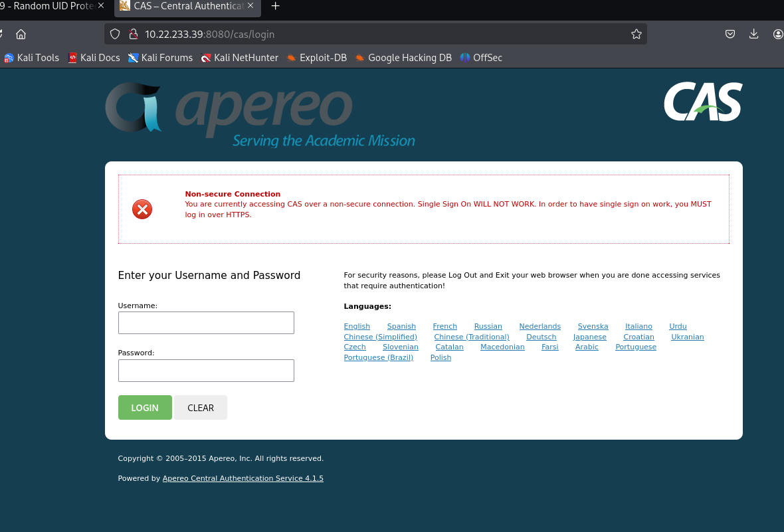Switch language to Croatian
This screenshot has width=784, height=532.
(638, 337)
